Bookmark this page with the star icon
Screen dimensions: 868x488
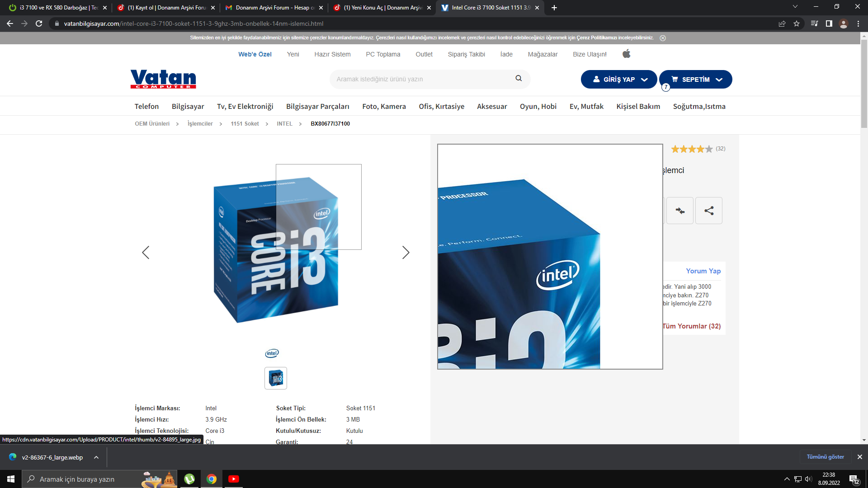point(797,23)
